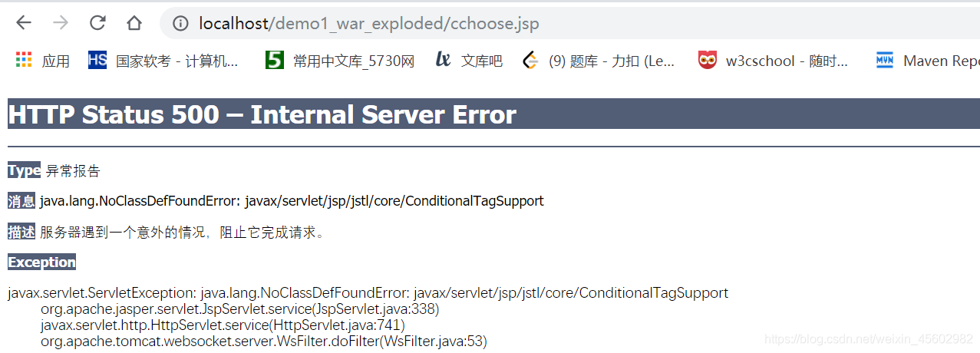Screen dimensions: 980x353
Task: Go back to the previous page
Action: click(24, 23)
